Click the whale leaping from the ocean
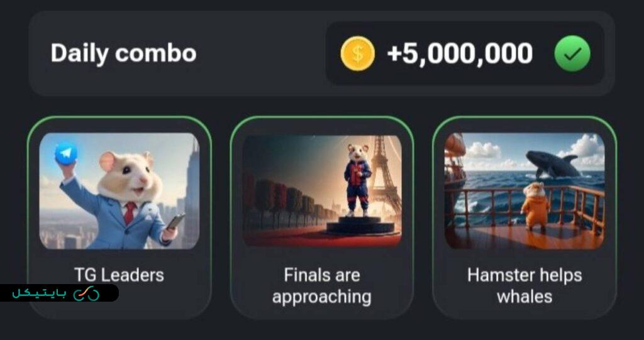 553,163
